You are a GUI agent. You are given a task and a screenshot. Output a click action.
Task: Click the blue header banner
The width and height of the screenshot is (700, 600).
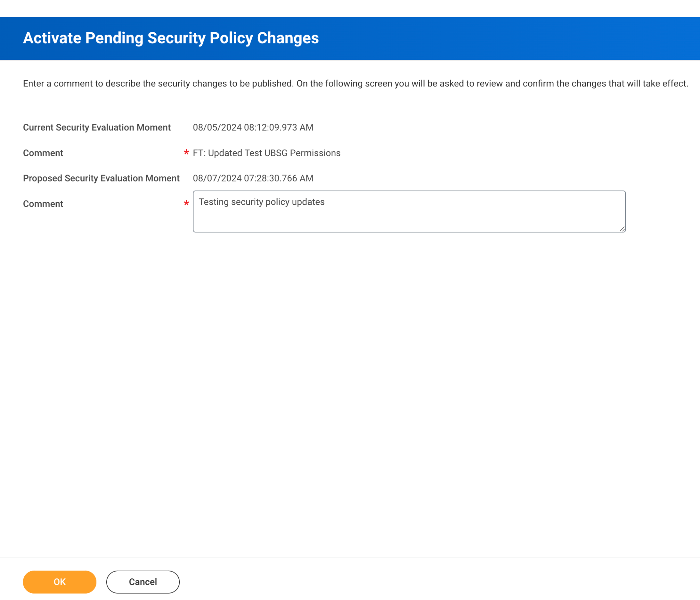350,39
